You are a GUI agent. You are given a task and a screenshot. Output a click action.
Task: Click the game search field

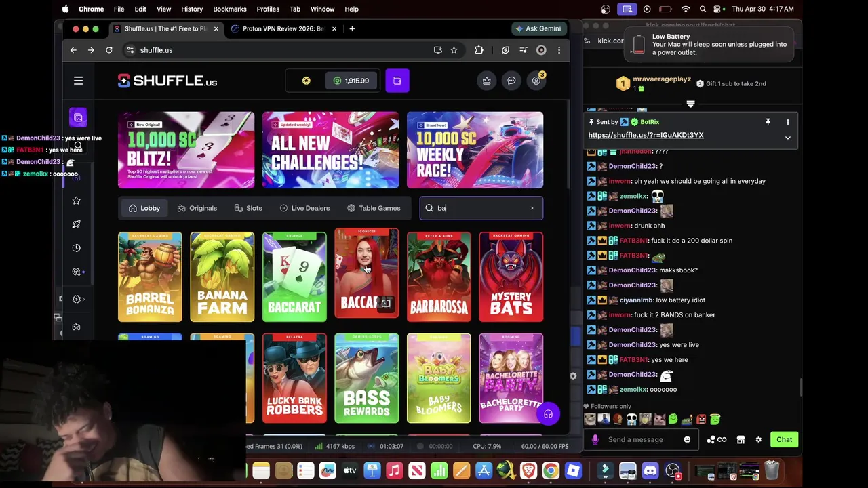click(481, 208)
